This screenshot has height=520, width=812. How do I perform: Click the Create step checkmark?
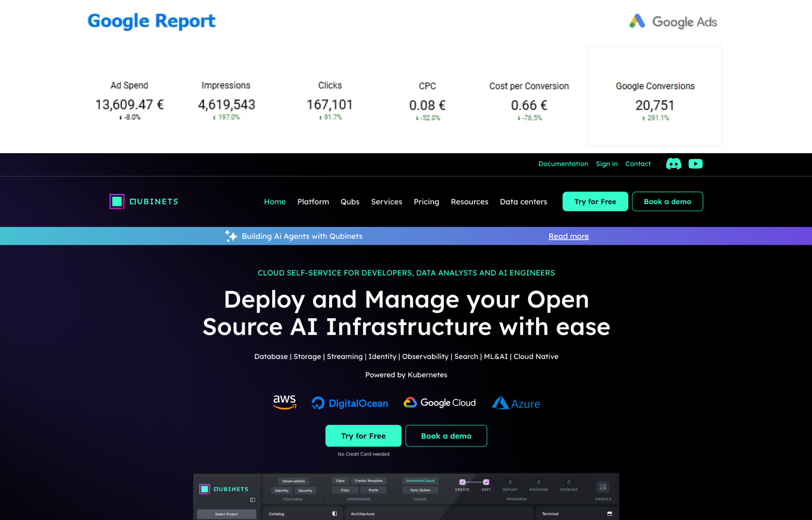pyautogui.click(x=463, y=482)
